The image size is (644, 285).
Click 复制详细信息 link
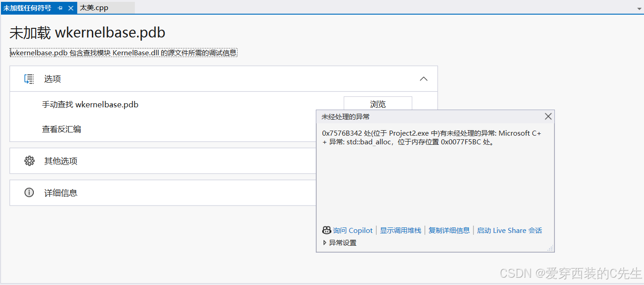449,231
